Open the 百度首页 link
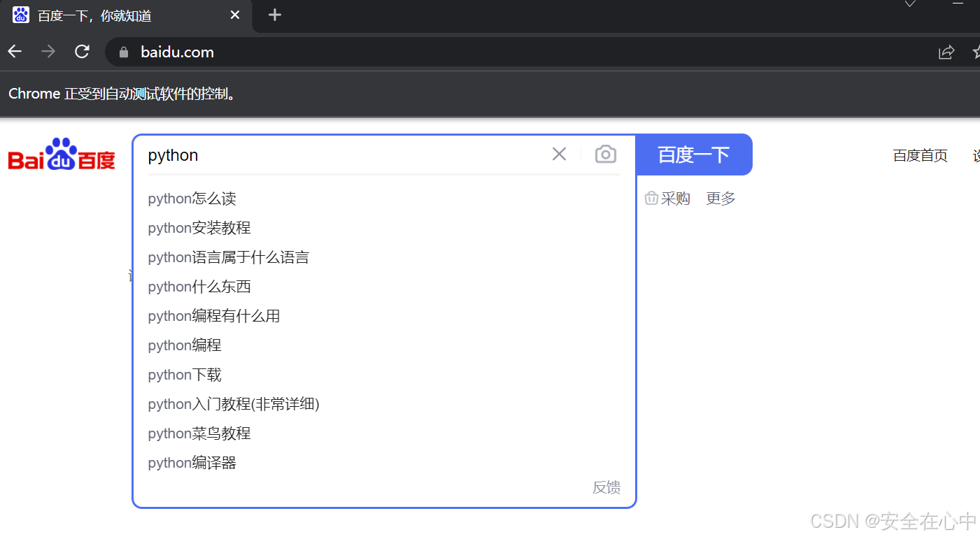Image resolution: width=980 pixels, height=539 pixels. (921, 155)
